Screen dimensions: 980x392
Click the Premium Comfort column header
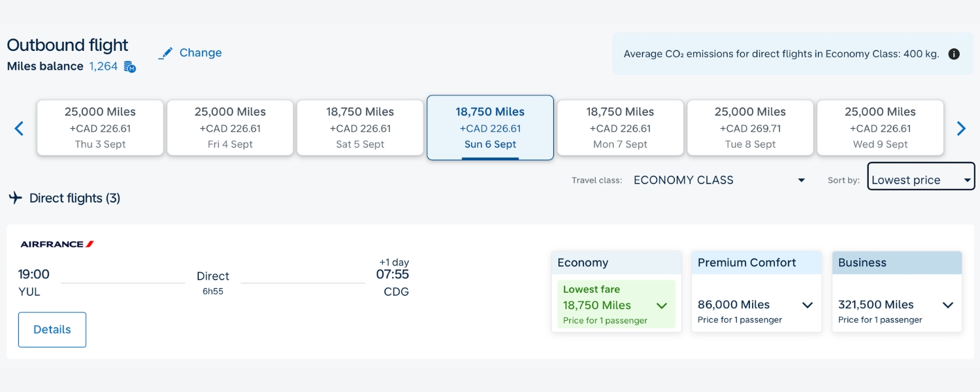pos(757,263)
